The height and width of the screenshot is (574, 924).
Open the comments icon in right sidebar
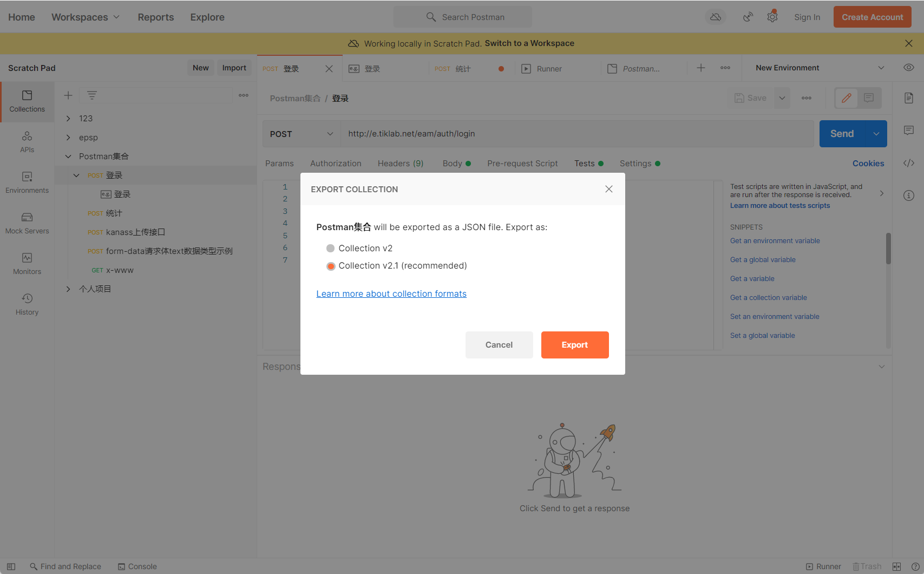coord(909,131)
